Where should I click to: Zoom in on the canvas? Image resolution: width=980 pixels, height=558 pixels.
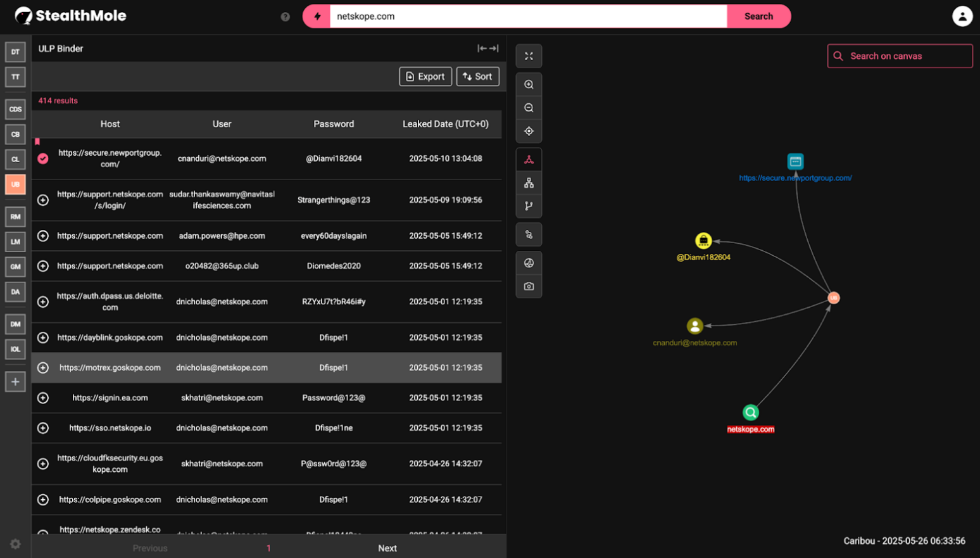(529, 84)
